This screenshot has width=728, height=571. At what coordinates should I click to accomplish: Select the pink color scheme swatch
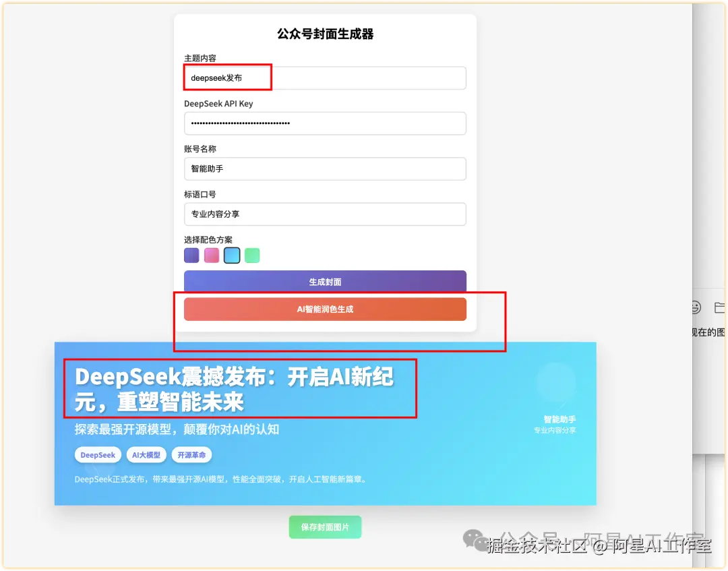click(212, 256)
